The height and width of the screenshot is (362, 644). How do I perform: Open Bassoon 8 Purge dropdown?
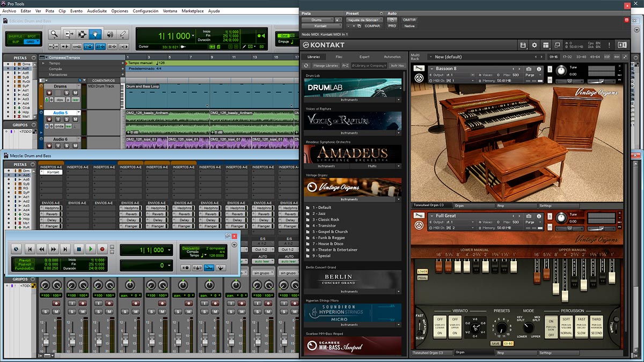tap(533, 75)
